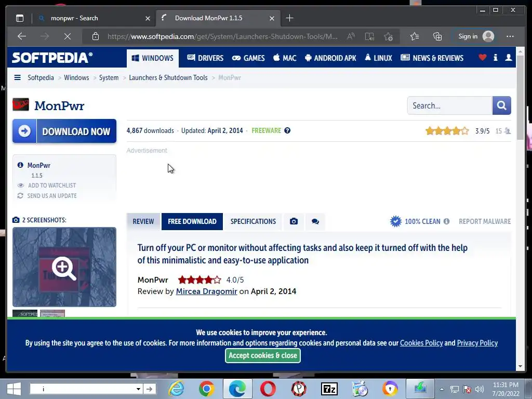Launch Opera from taskbar
The height and width of the screenshot is (399, 532).
[268, 389]
